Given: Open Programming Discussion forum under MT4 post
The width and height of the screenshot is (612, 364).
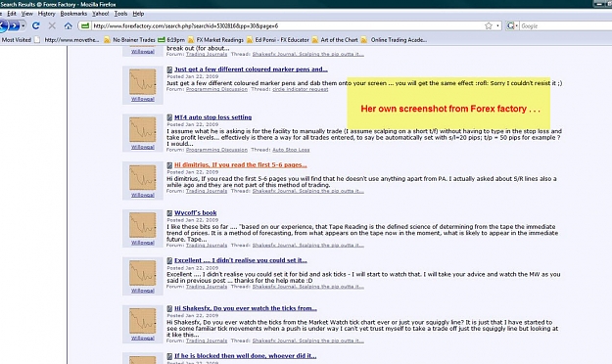Looking at the screenshot, I should click(x=216, y=150).
